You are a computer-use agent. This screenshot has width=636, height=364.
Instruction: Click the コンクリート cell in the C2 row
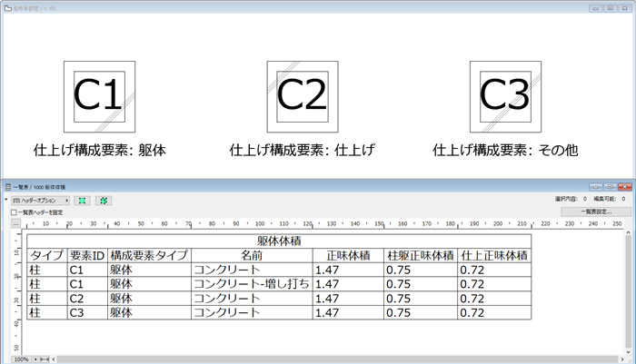point(252,299)
